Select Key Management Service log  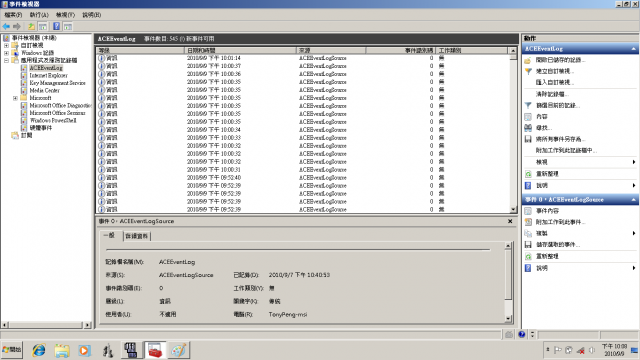coord(57,83)
